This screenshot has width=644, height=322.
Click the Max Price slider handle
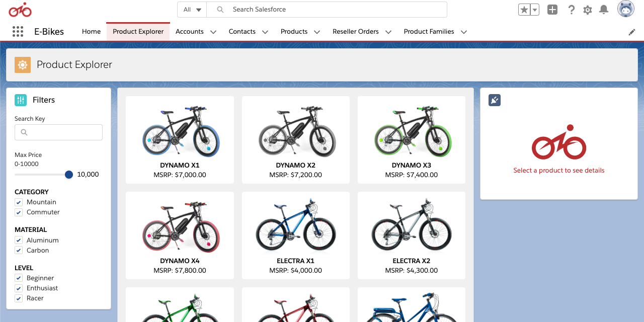click(69, 175)
